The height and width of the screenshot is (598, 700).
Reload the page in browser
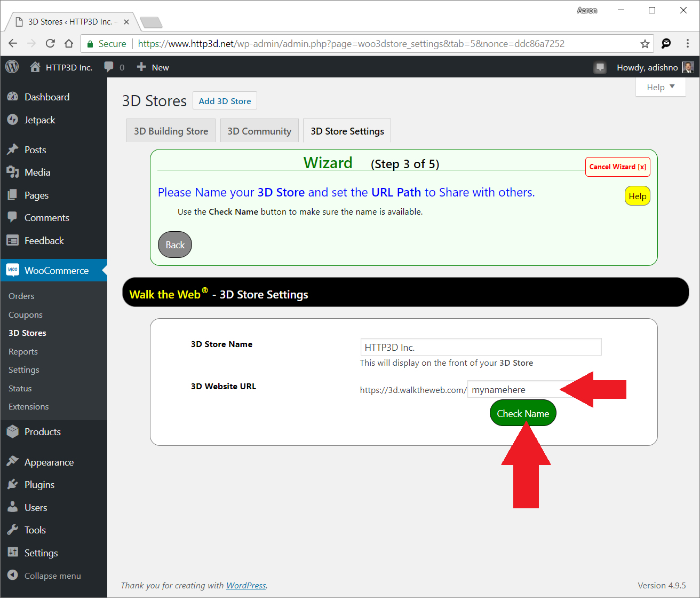[x=50, y=44]
